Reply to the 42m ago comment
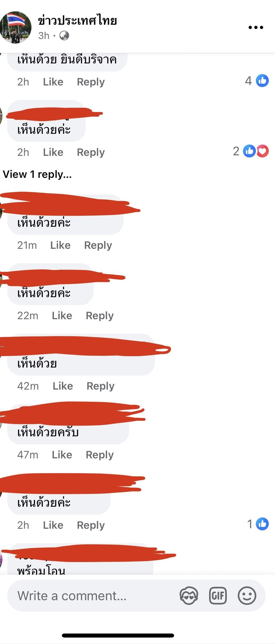 point(100,386)
